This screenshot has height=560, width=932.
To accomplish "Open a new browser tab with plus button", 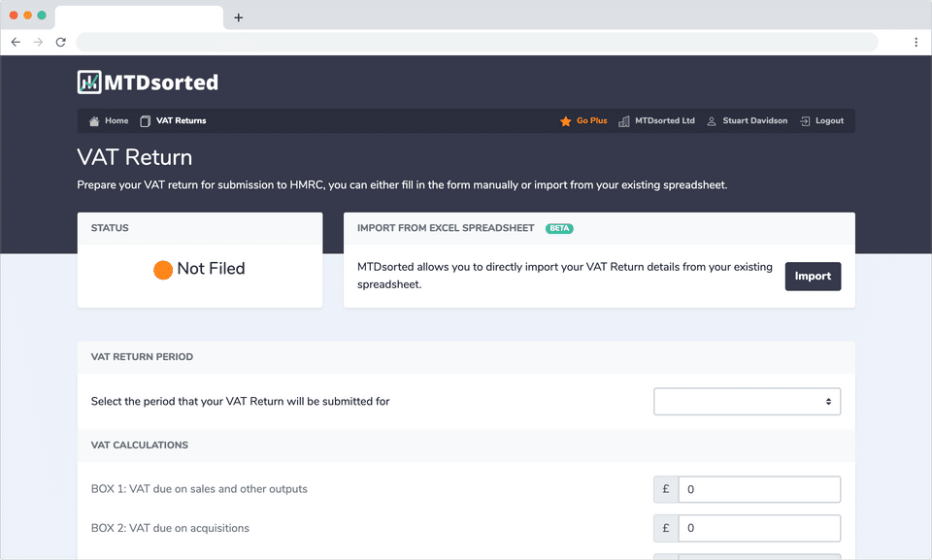I will click(x=239, y=17).
